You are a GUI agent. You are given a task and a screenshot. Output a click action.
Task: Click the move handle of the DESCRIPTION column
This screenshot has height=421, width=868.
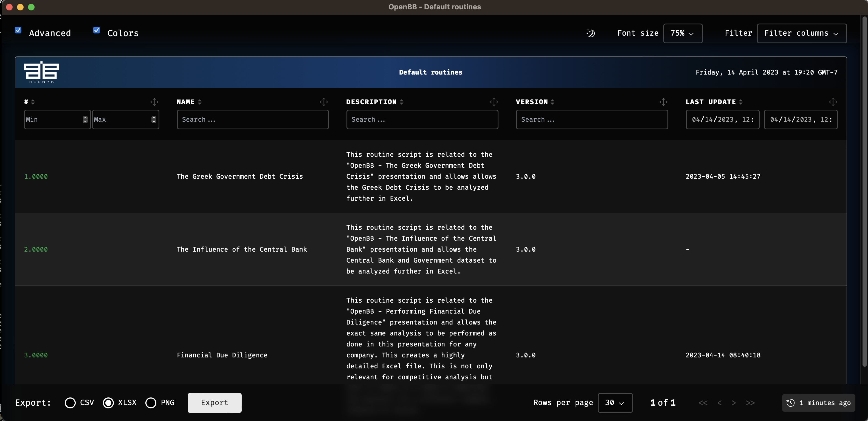pyautogui.click(x=494, y=102)
